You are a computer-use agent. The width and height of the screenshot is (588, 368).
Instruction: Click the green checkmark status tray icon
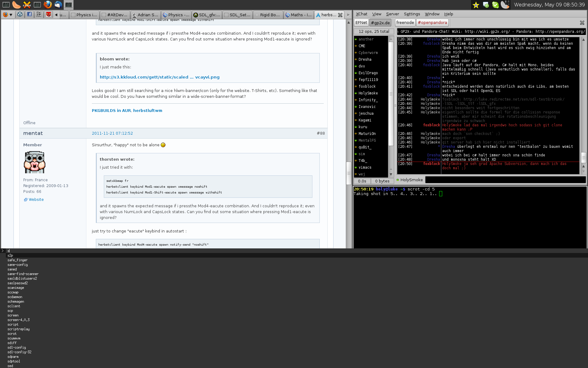click(495, 5)
